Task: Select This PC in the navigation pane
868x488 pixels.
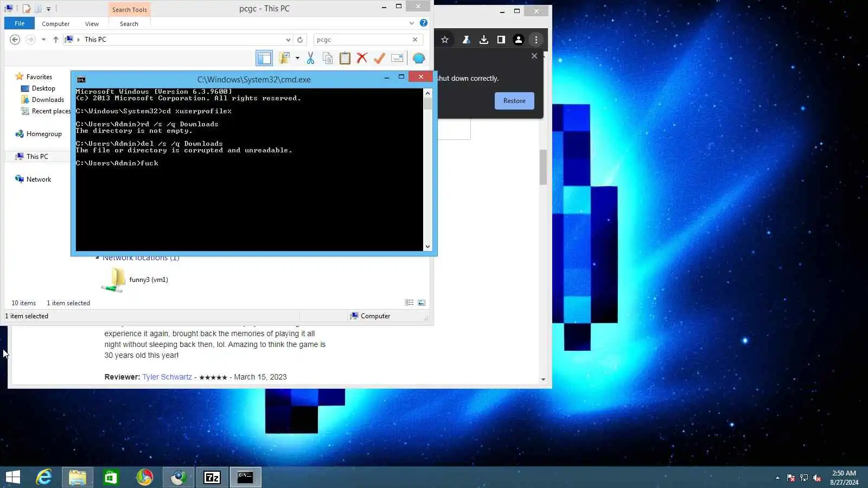Action: 37,157
